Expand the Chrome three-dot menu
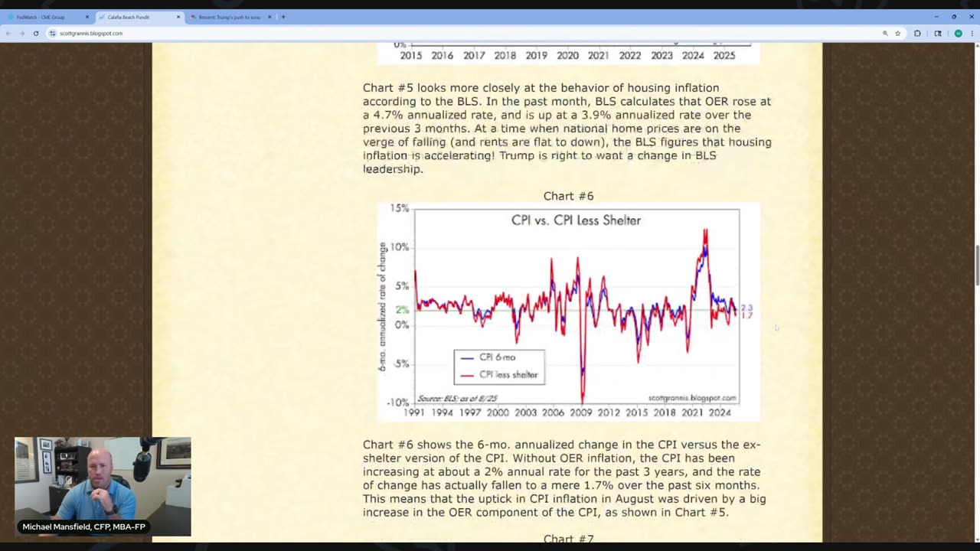 click(971, 34)
